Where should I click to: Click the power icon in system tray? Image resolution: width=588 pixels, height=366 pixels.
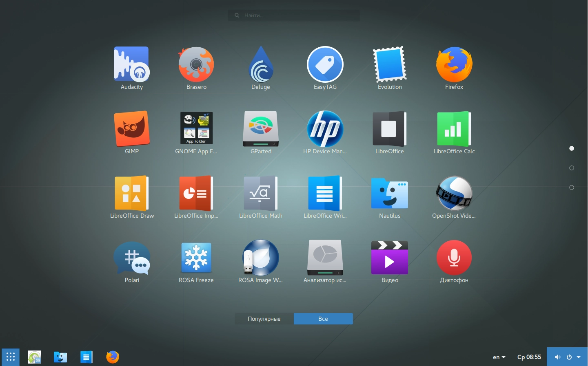coord(569,357)
